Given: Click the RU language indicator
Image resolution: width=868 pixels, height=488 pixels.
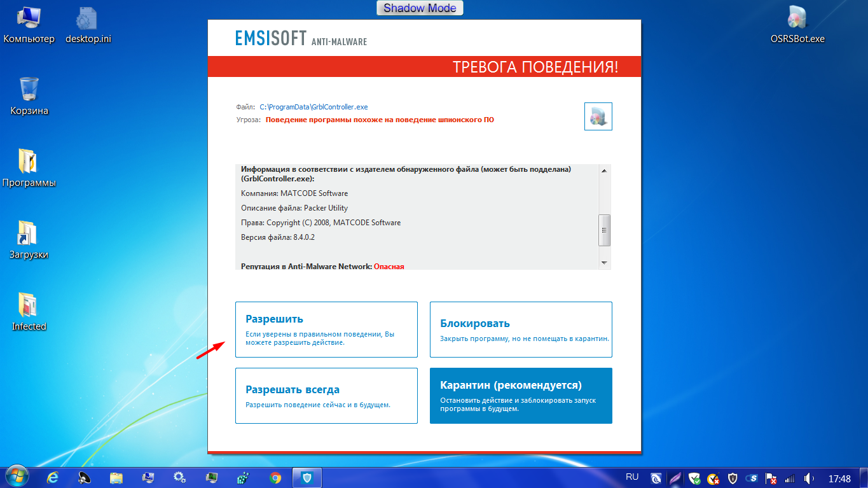Looking at the screenshot, I should pyautogui.click(x=632, y=477).
